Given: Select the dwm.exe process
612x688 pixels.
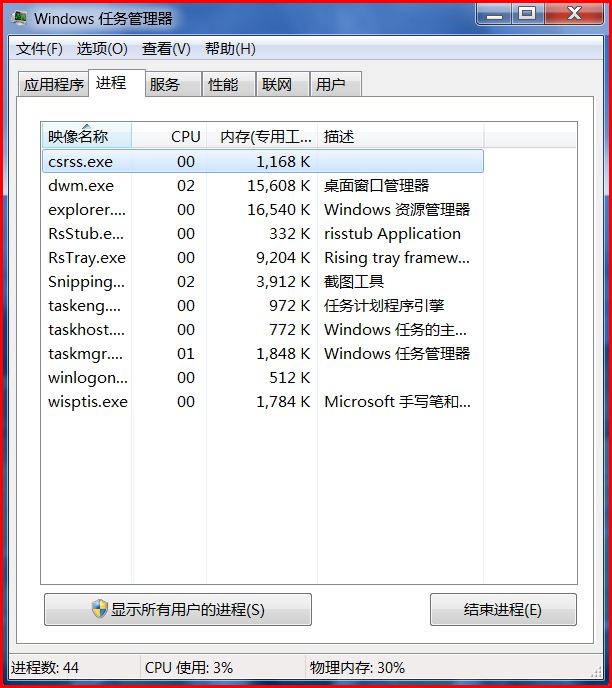Looking at the screenshot, I should coord(263,186).
